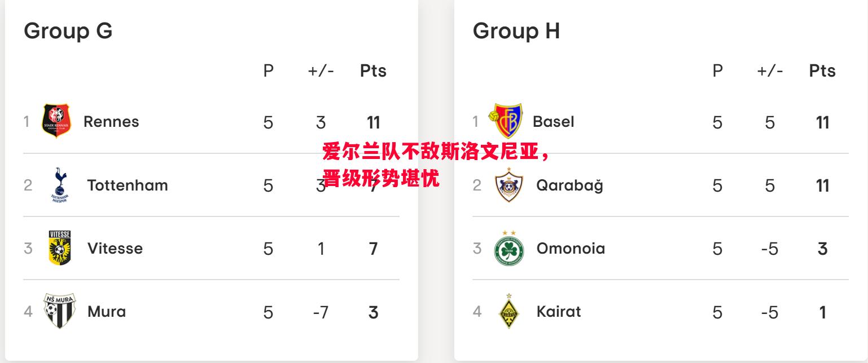Click the NŠ Mura crest

[x=60, y=311]
